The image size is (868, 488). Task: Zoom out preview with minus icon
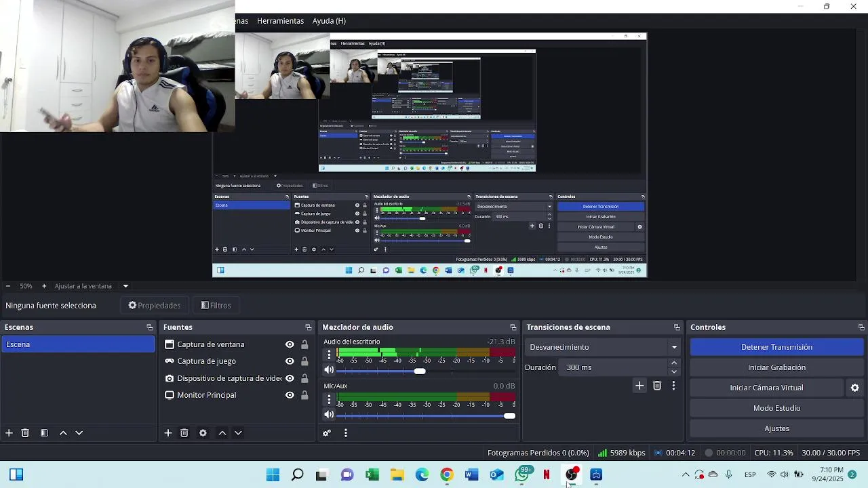(7, 286)
